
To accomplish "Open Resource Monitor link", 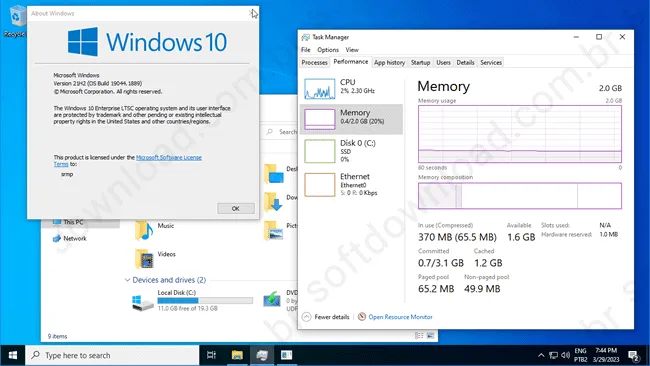I will point(400,317).
